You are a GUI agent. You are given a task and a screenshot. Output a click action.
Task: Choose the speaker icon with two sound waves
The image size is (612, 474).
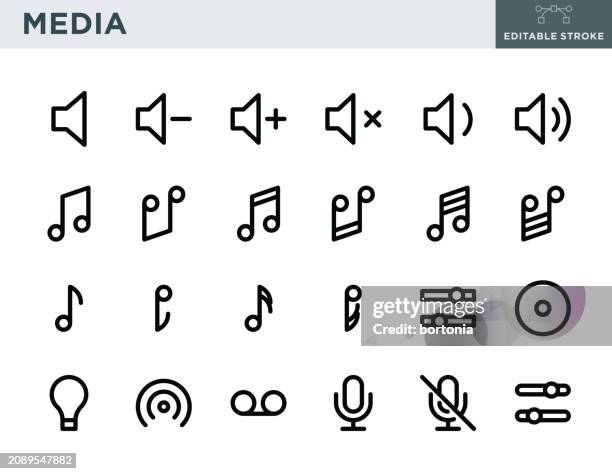coord(543,119)
